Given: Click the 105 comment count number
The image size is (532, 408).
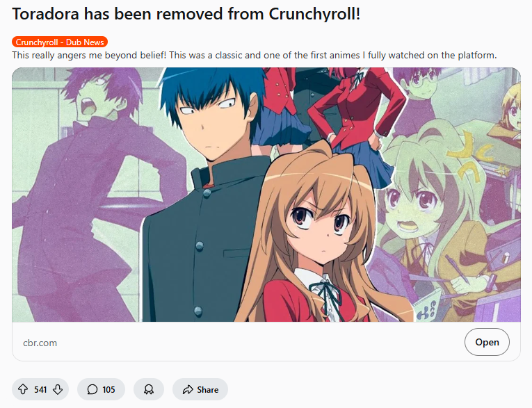Looking at the screenshot, I should click(x=108, y=389).
